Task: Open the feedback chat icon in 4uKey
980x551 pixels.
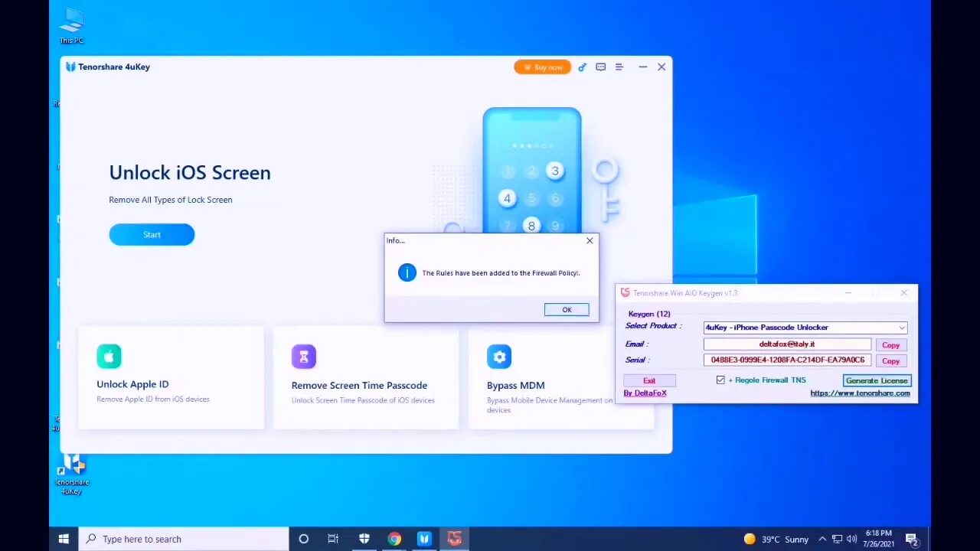Action: [x=601, y=67]
